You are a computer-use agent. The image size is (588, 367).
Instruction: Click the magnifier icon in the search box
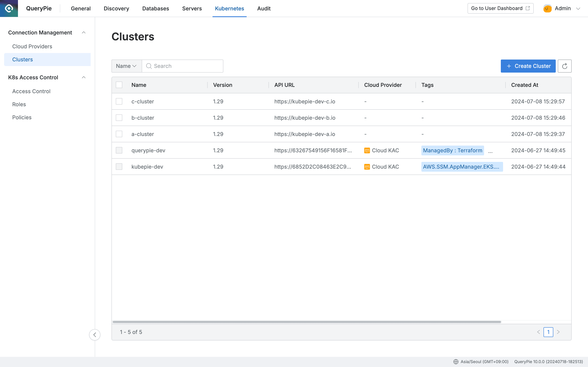[x=149, y=66]
